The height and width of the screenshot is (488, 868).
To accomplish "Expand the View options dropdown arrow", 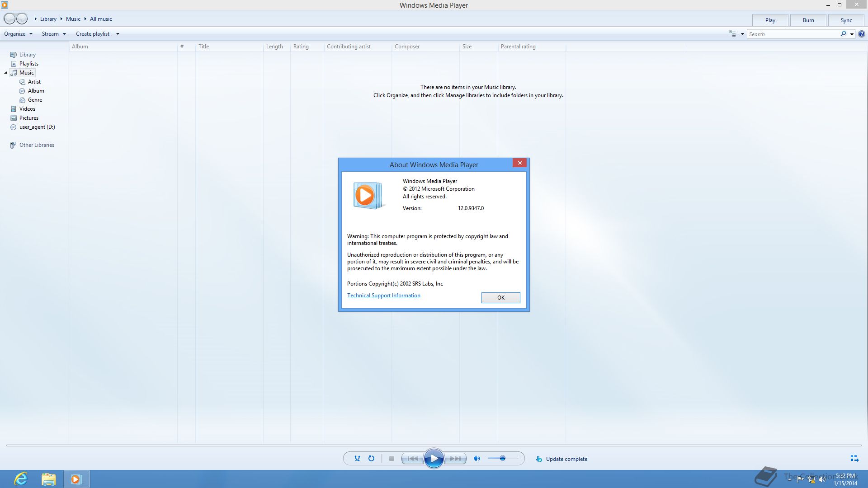I will pos(742,34).
